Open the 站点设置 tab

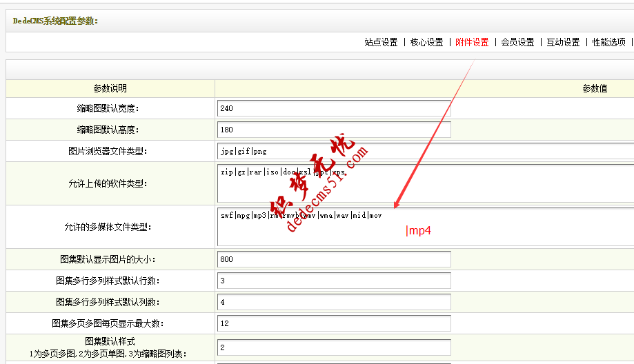tap(381, 42)
